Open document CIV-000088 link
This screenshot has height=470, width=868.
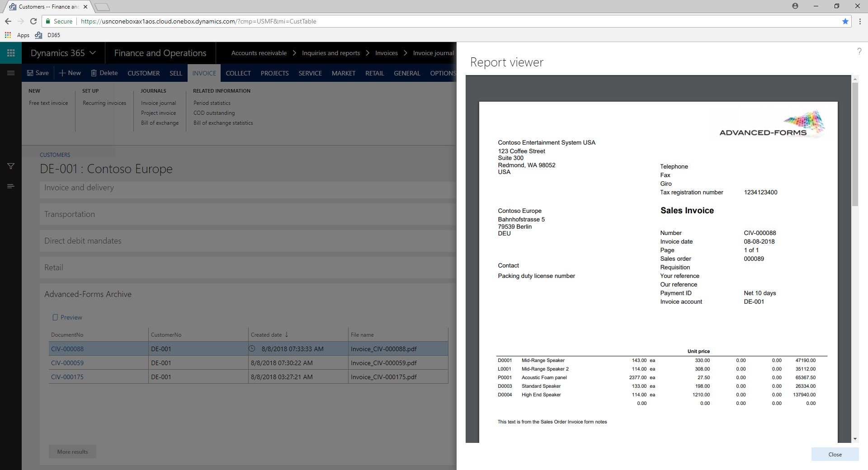67,349
